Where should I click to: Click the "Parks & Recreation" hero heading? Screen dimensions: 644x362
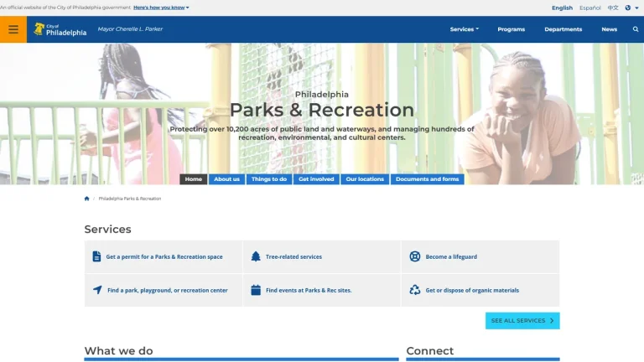point(322,110)
